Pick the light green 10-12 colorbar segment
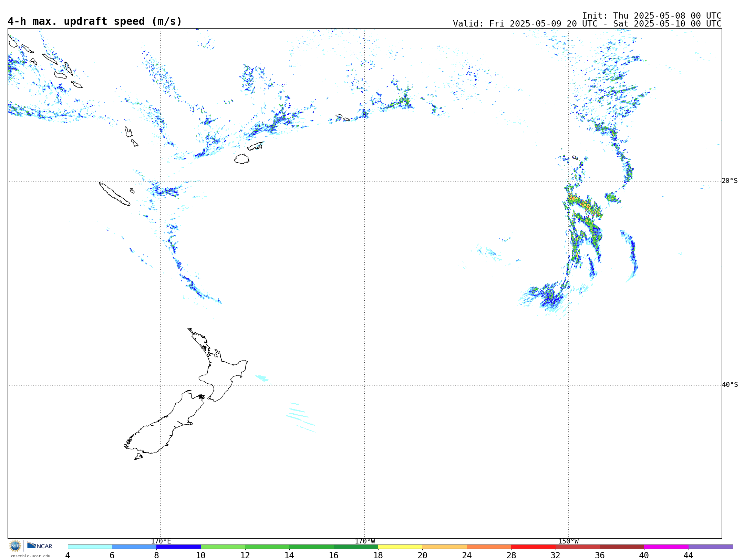 (223, 547)
